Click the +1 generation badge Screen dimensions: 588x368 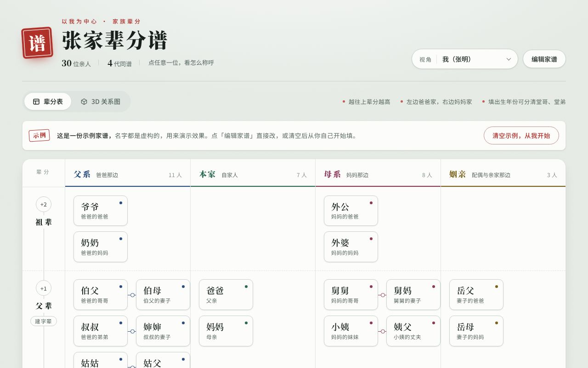coord(44,288)
